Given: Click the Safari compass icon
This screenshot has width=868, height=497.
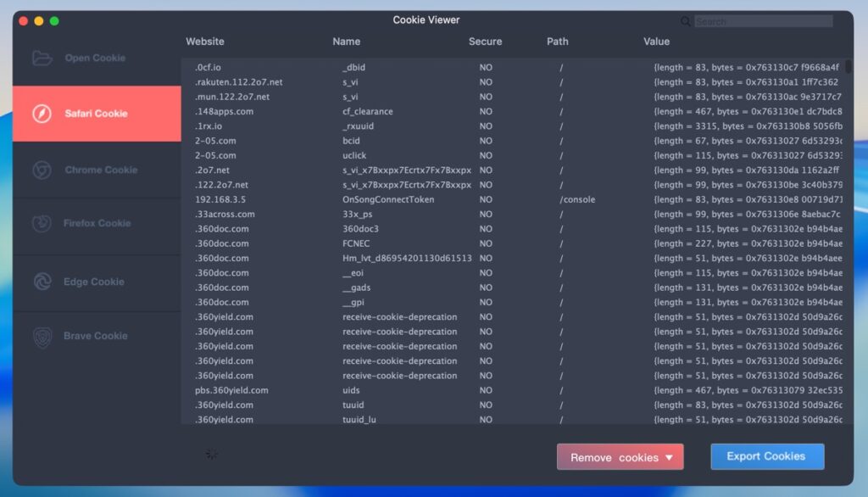Looking at the screenshot, I should click(42, 114).
